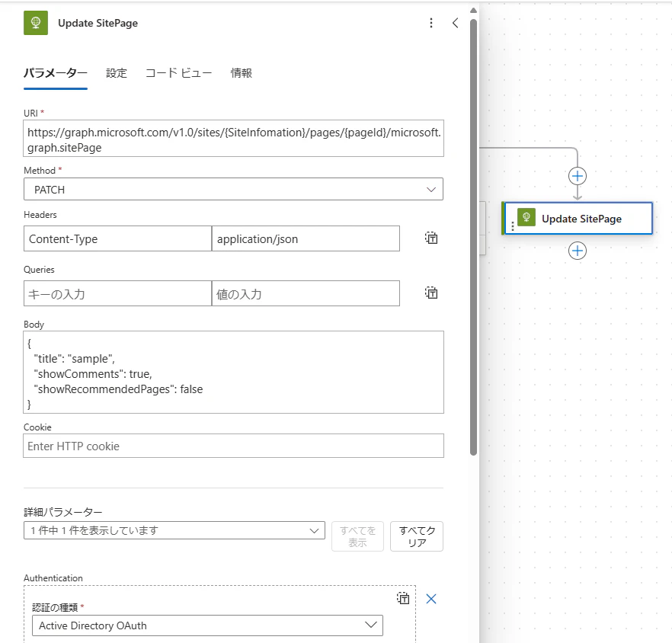
Task: Click the scrollbar up arrow
Action: coord(473,11)
